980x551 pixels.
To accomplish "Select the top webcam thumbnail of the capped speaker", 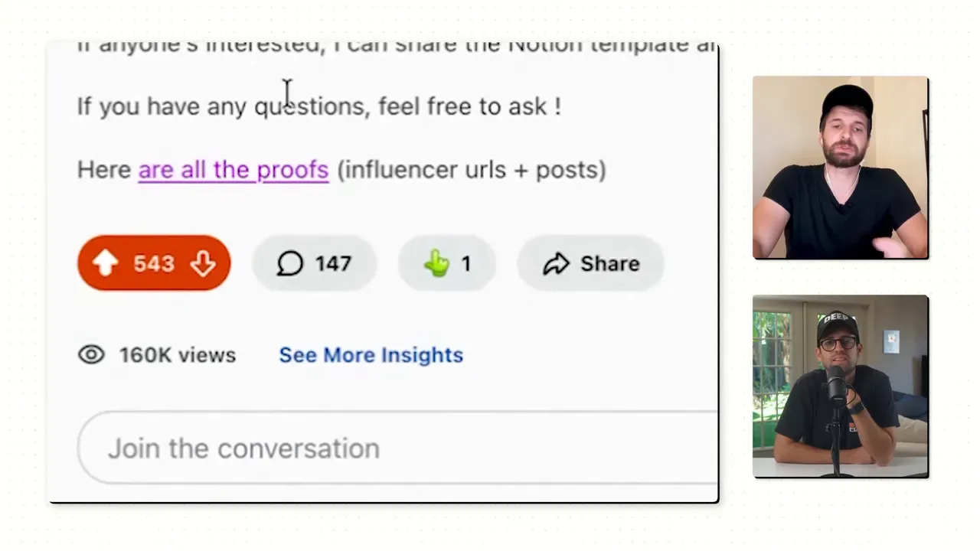I will click(x=841, y=167).
